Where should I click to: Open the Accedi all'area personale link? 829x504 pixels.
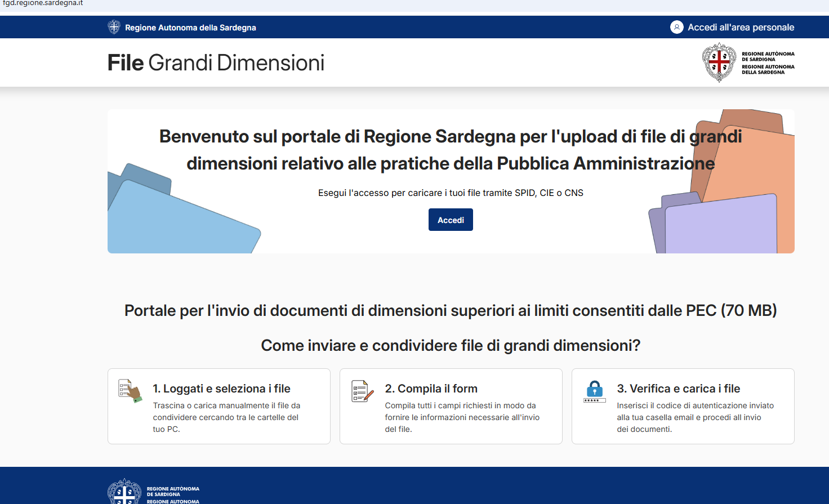click(x=741, y=27)
